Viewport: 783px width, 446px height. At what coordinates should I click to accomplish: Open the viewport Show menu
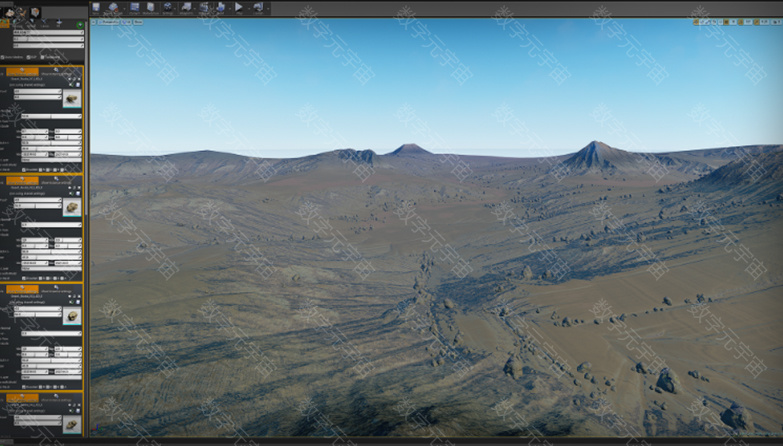tap(138, 22)
